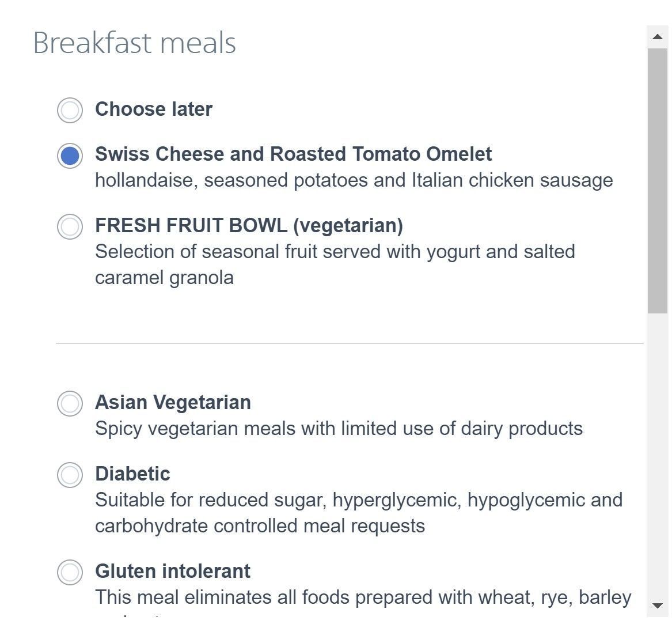672x643 pixels.
Task: Choose the Asian Vegetarian radio button
Action: tap(70, 403)
